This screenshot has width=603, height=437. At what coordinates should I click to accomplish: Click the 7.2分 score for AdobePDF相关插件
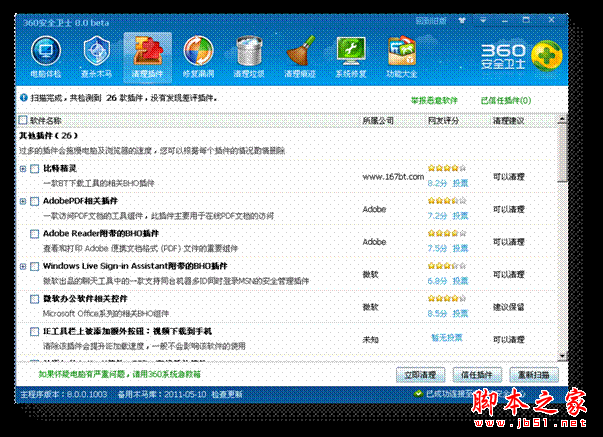[x=437, y=216]
